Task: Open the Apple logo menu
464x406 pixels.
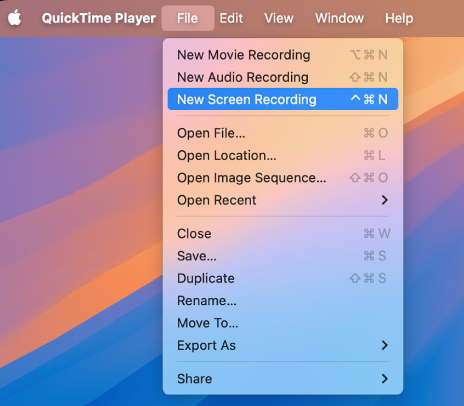Action: (15, 18)
